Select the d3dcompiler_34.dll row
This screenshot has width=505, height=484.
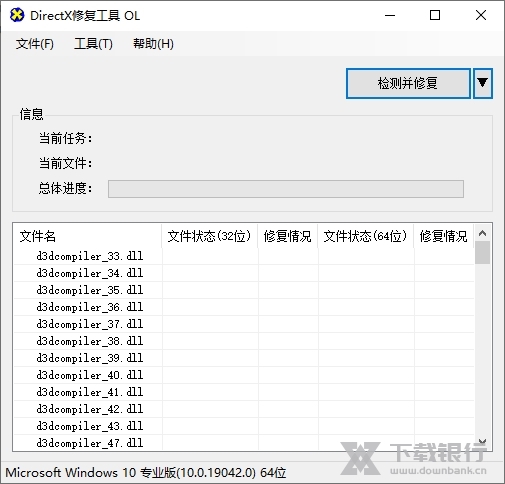[244, 273]
